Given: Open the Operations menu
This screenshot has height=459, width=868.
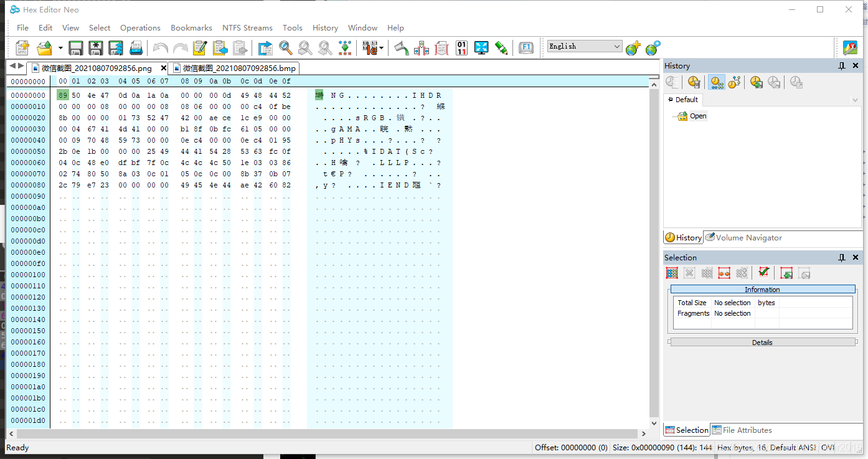Looking at the screenshot, I should 140,27.
